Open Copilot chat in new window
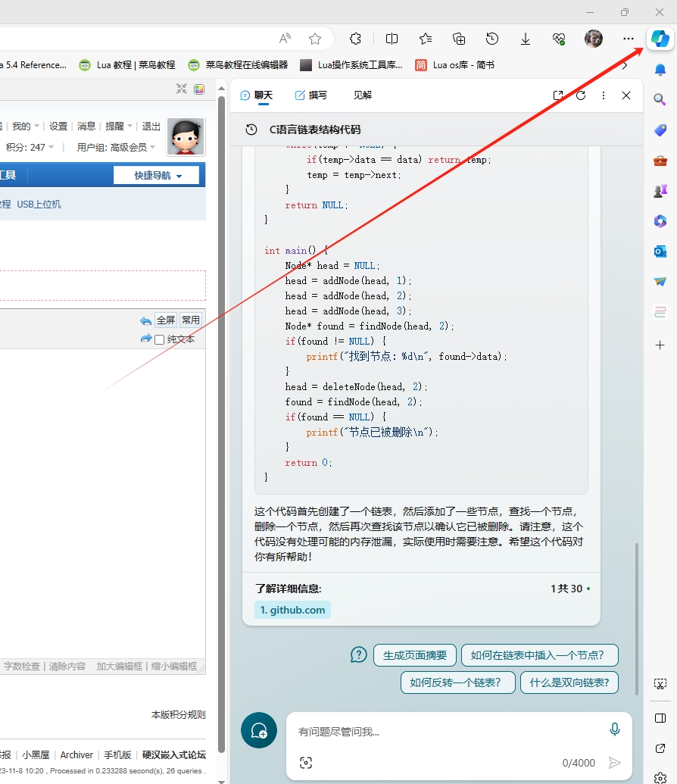Viewport: 677px width, 784px height. 558,95
